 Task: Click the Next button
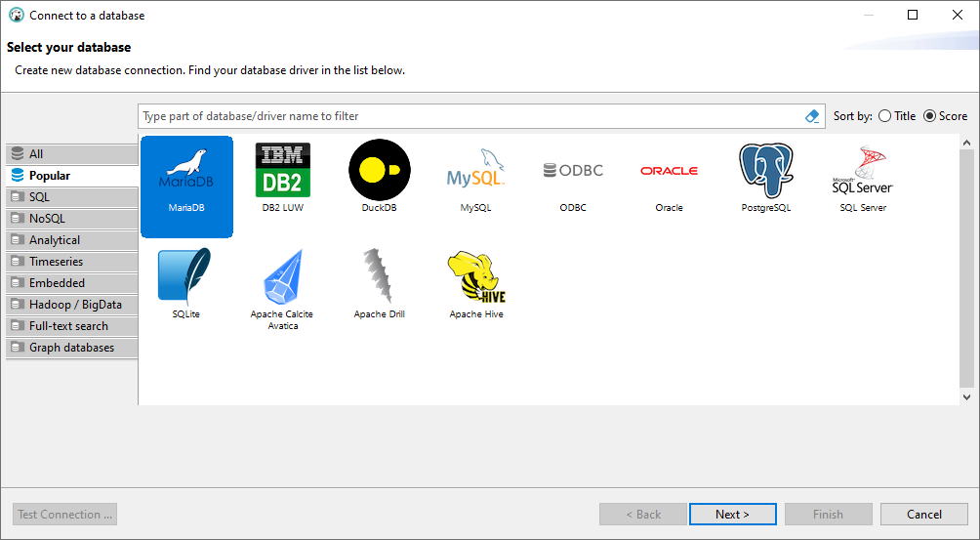pos(732,515)
